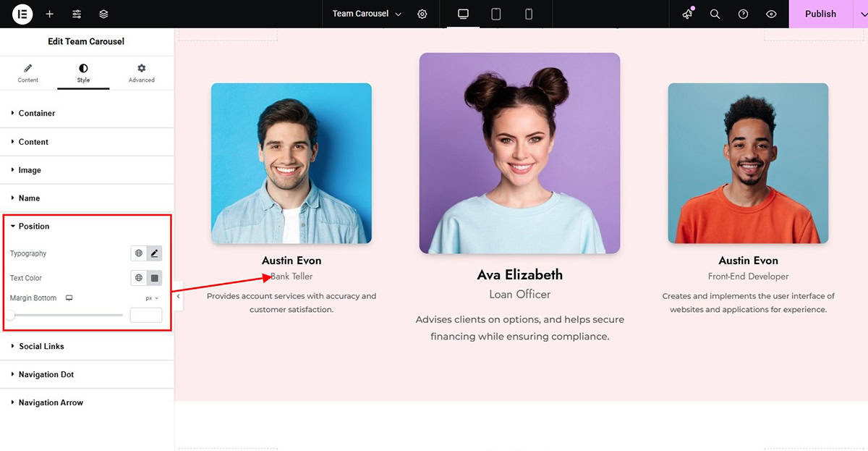Click the Margin Bottom value input field

[146, 315]
